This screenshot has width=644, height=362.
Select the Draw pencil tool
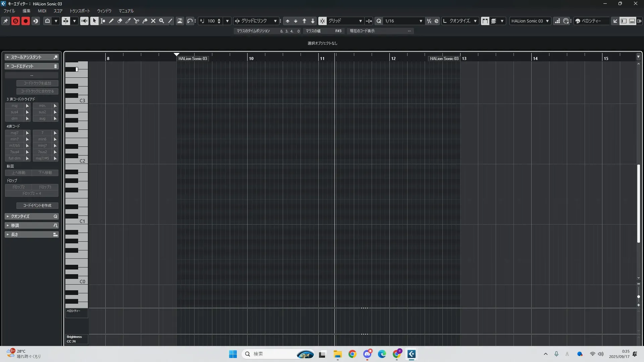(x=111, y=21)
